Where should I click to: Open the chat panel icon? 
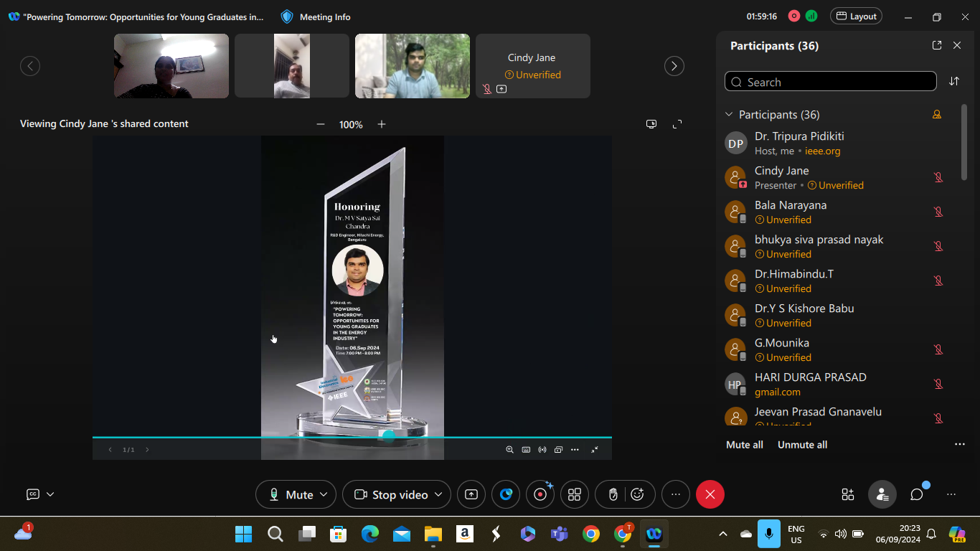(916, 494)
